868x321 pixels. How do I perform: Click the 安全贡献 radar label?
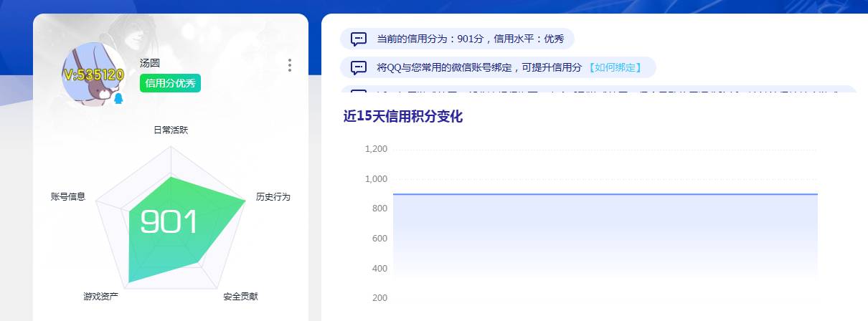tap(240, 296)
